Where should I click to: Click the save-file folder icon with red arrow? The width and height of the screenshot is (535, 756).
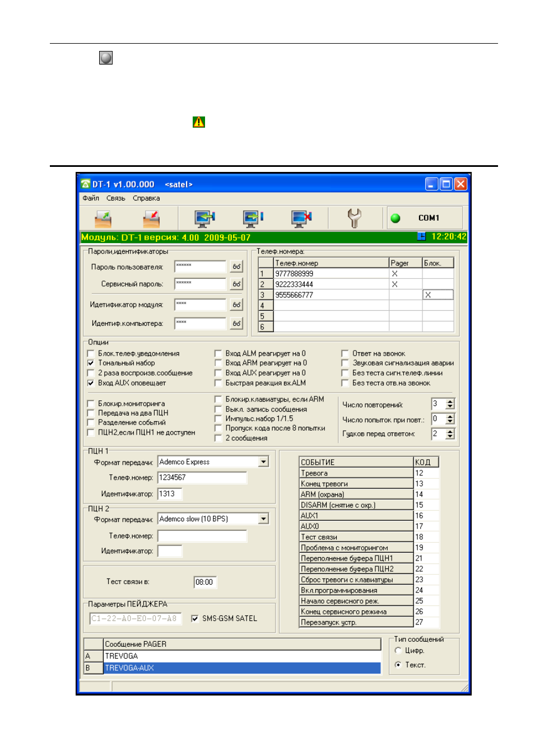click(x=151, y=218)
